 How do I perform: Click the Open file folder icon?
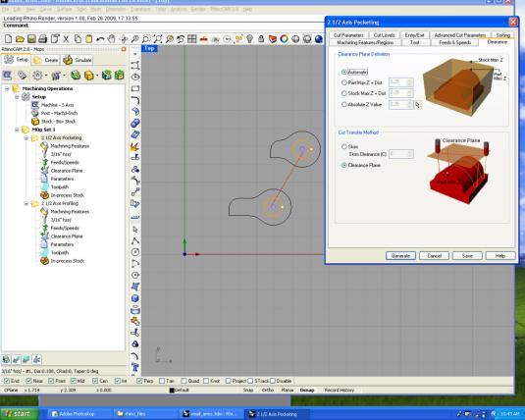20,39
